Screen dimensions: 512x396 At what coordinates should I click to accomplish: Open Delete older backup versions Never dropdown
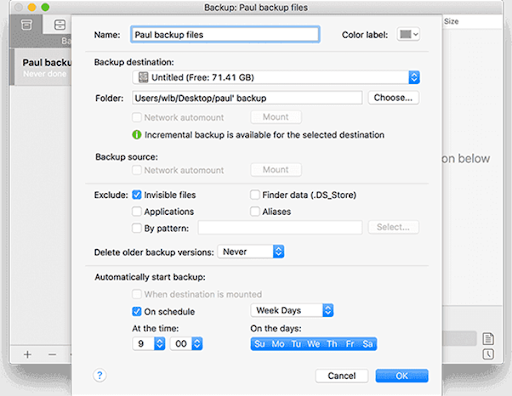point(251,252)
